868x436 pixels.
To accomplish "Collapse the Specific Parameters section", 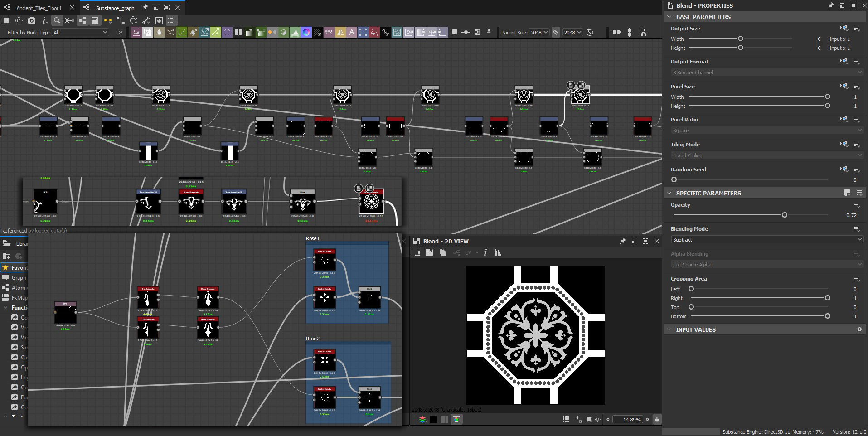I will tap(669, 193).
